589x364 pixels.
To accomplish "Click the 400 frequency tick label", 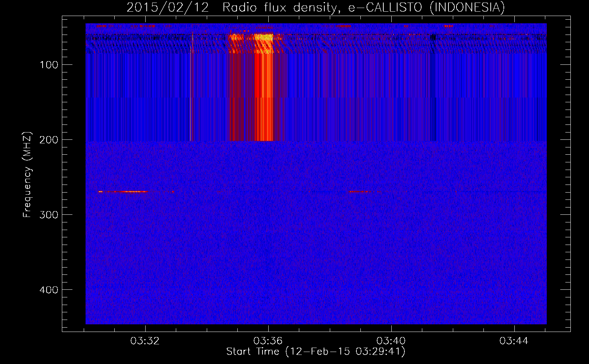I will pos(49,290).
